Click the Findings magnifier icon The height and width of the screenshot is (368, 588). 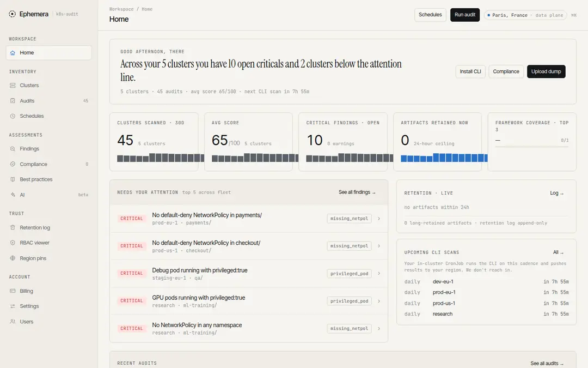(x=13, y=149)
